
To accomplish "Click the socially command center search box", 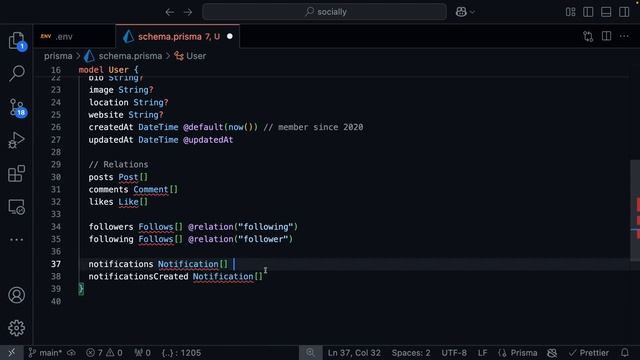I will point(324,12).
